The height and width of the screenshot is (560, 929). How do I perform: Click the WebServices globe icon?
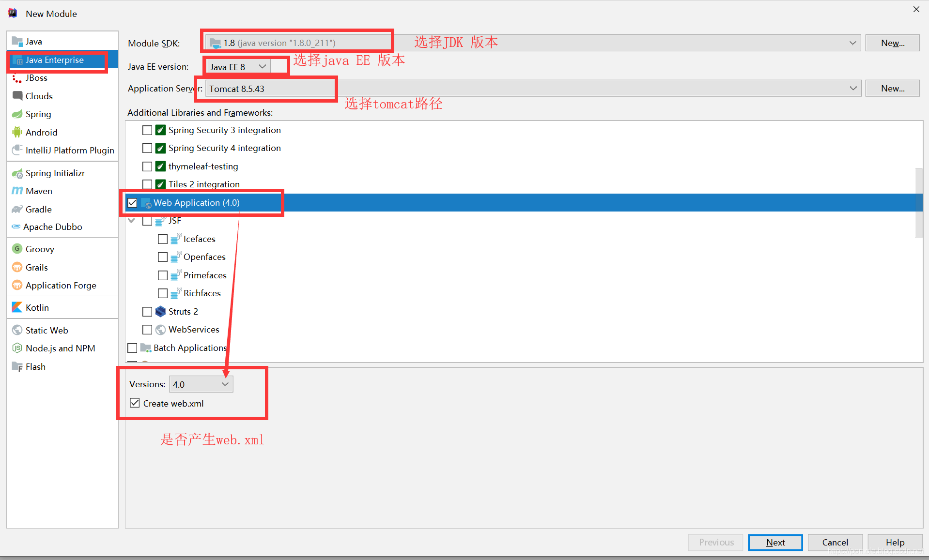point(161,330)
